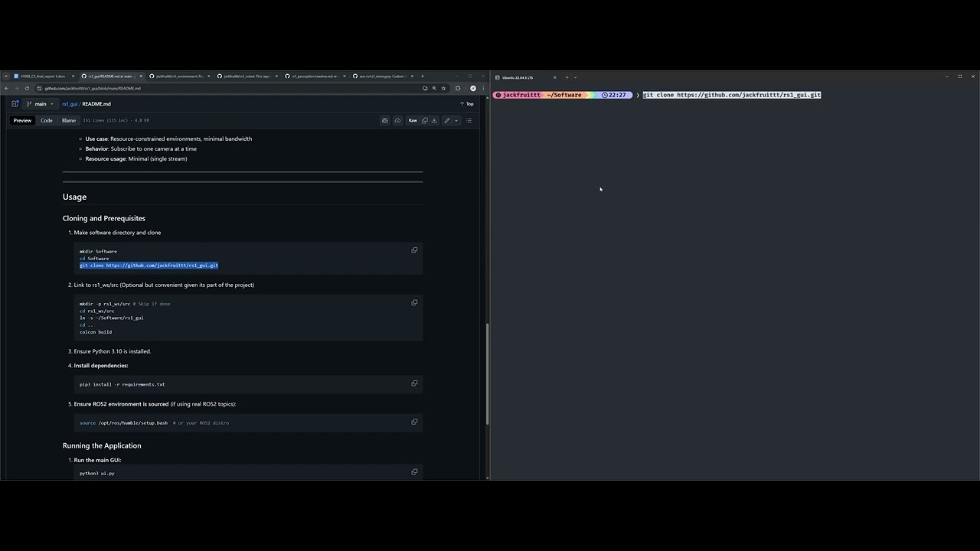This screenshot has height=551, width=980.
Task: Click the Running the Application heading
Action: 102,445
